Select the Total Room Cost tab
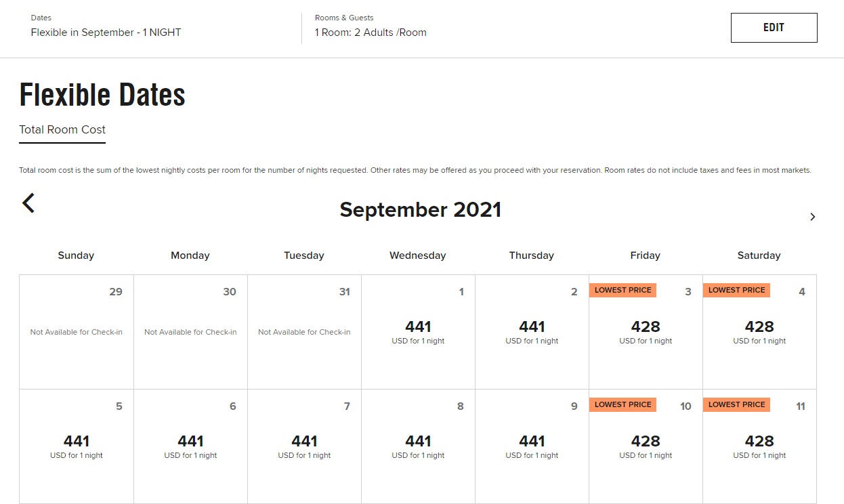 coord(62,130)
